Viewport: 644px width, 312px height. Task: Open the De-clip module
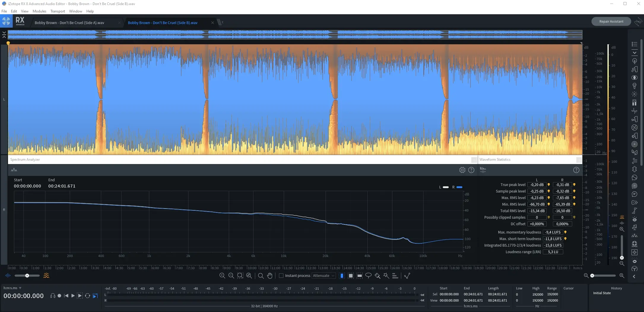coord(635,103)
